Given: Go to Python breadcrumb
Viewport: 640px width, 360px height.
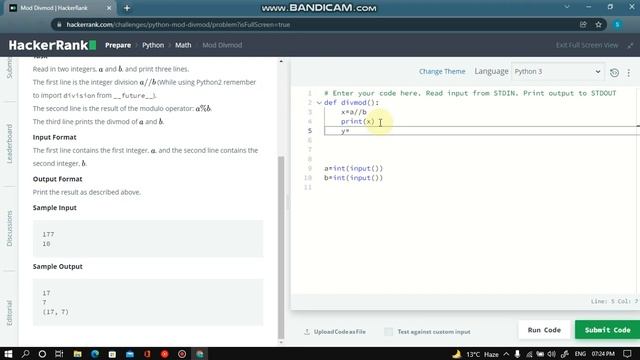Looking at the screenshot, I should [x=153, y=45].
